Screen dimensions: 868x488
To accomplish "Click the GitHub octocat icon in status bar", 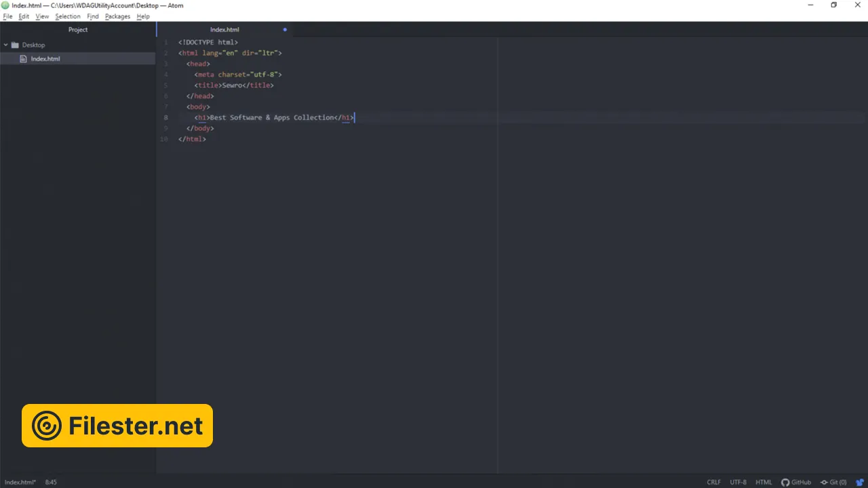I will 785,483.
